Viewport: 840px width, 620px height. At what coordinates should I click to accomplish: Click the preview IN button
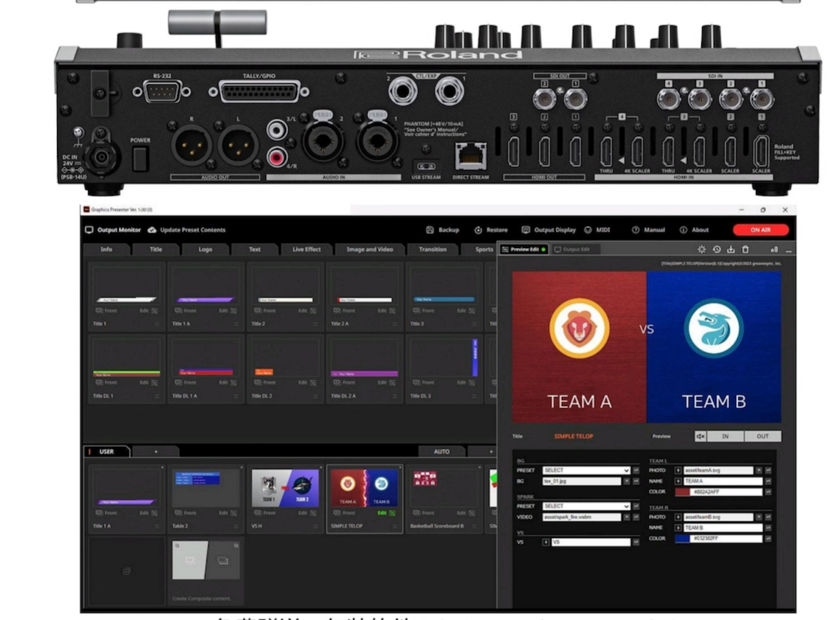point(725,436)
